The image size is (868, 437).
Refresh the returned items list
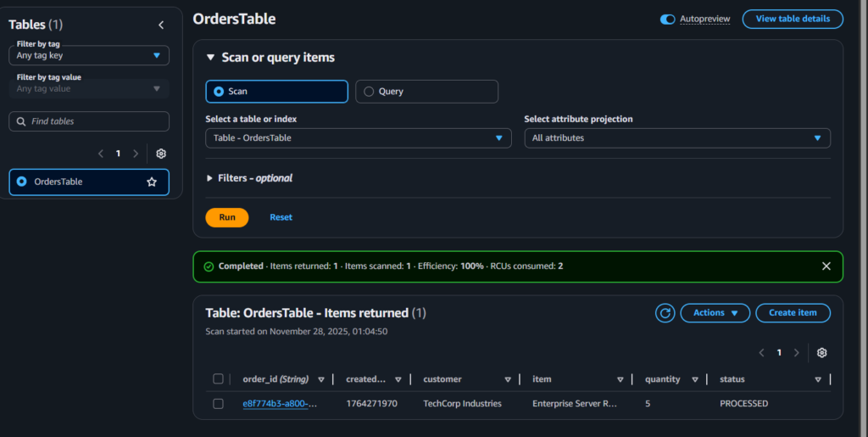(x=665, y=313)
